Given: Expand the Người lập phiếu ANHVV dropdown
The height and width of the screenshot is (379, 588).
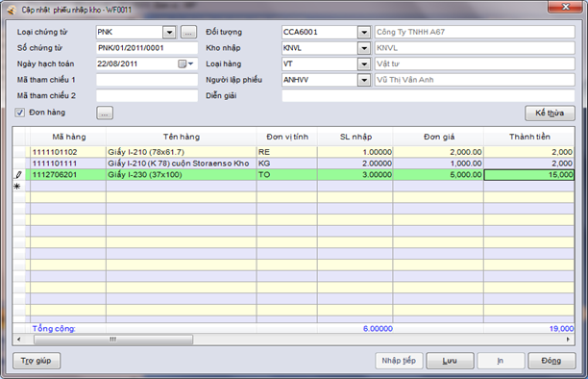Looking at the screenshot, I should [364, 80].
